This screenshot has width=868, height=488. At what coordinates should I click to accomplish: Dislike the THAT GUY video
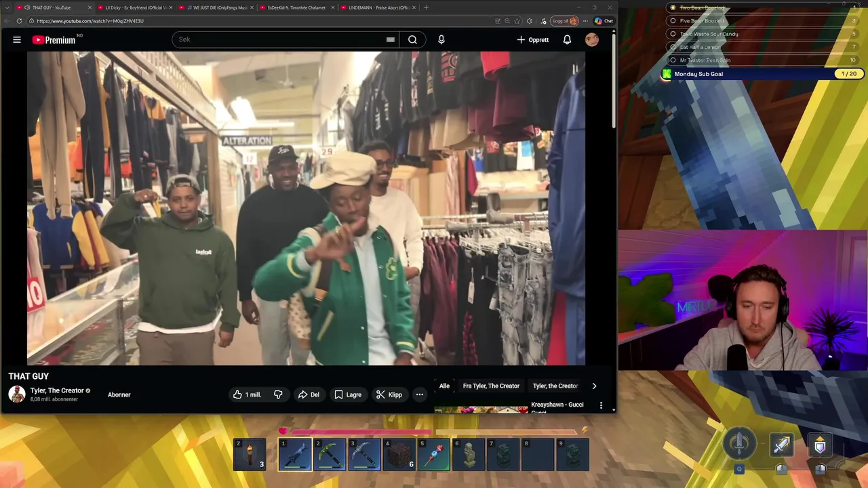point(278,394)
